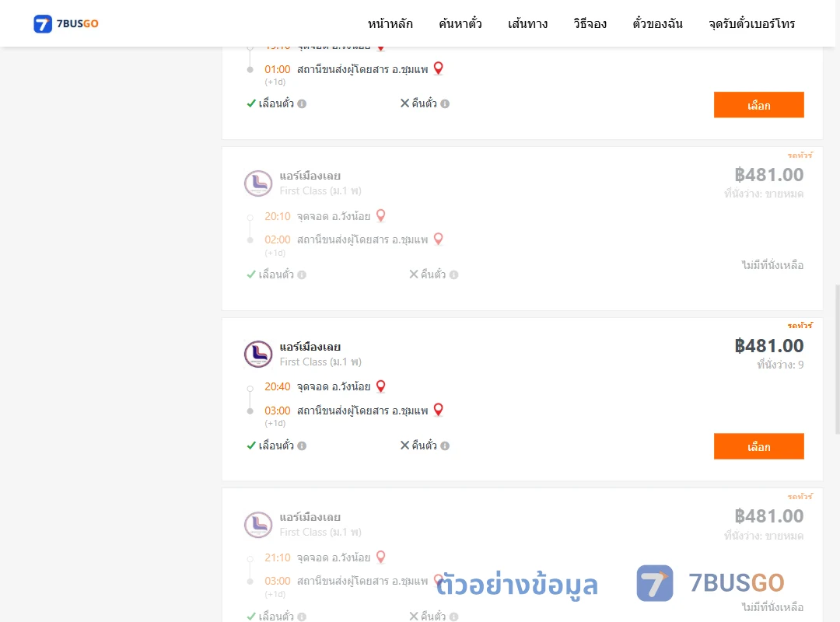Open the ค้นหาตั๋ว menu item
This screenshot has width=840, height=622.
pyautogui.click(x=460, y=23)
